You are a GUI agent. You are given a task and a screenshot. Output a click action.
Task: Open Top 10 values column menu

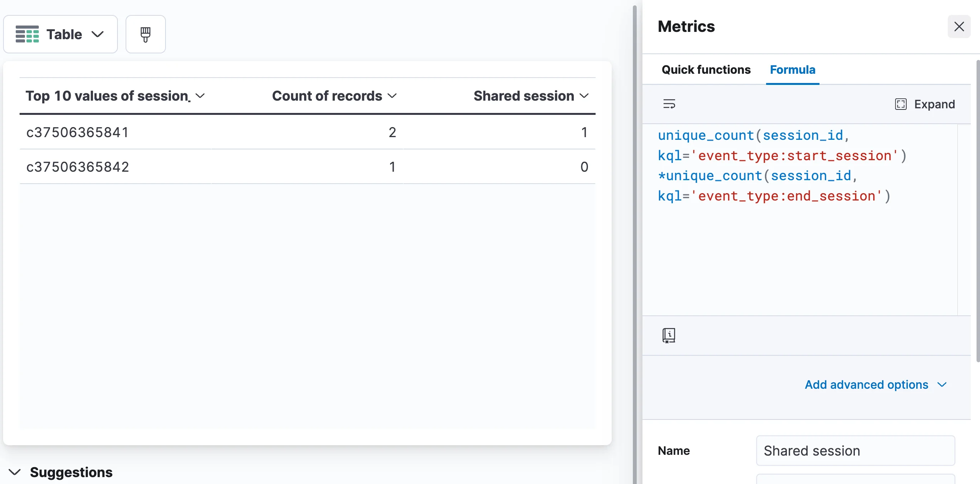(200, 96)
